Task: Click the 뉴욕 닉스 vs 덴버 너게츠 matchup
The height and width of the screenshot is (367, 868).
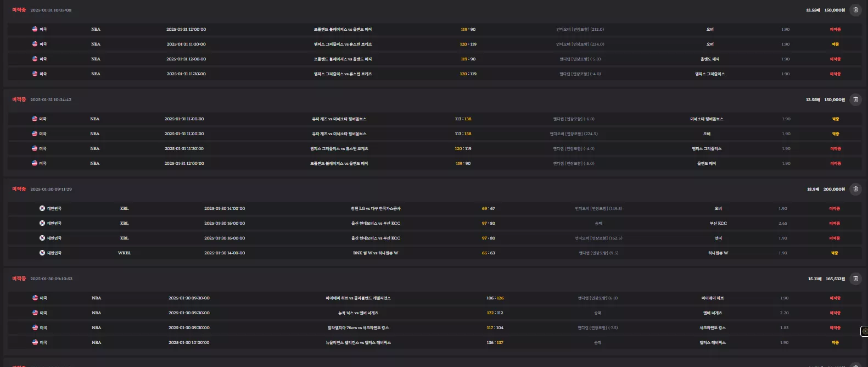Action: click(358, 313)
